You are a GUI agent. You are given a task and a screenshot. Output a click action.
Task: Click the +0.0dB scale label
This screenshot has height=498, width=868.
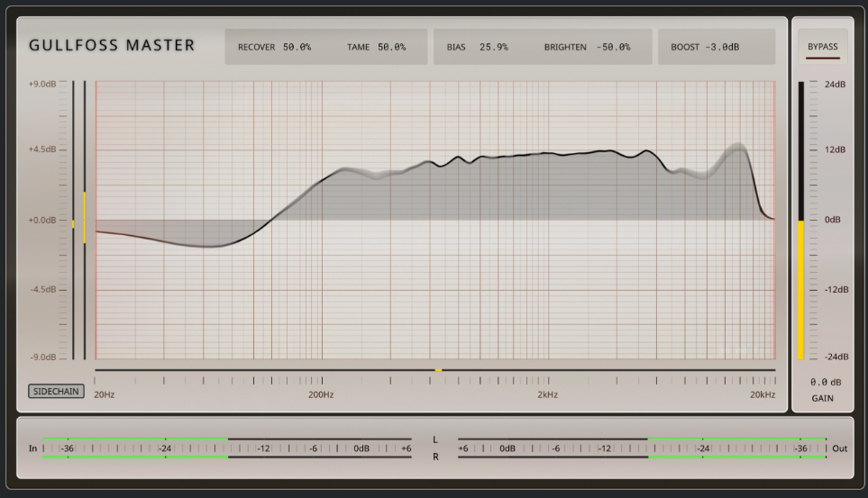(42, 221)
